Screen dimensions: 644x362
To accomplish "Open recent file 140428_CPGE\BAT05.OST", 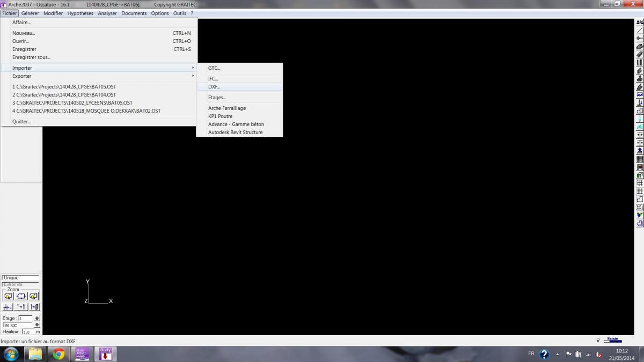I will pyautogui.click(x=99, y=87).
